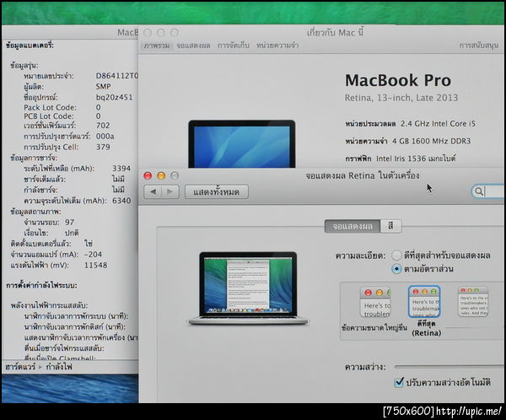
Task: Click the search magnifier in display preferences
Action: click(478, 191)
